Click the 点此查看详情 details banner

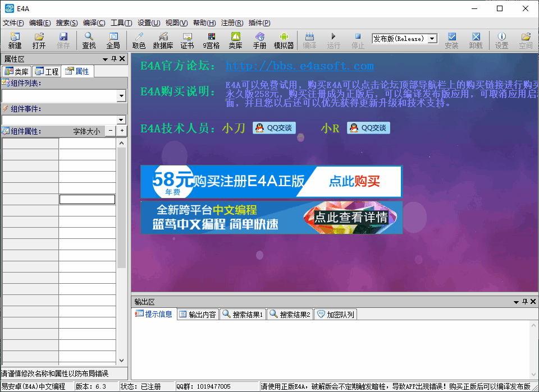coord(271,218)
